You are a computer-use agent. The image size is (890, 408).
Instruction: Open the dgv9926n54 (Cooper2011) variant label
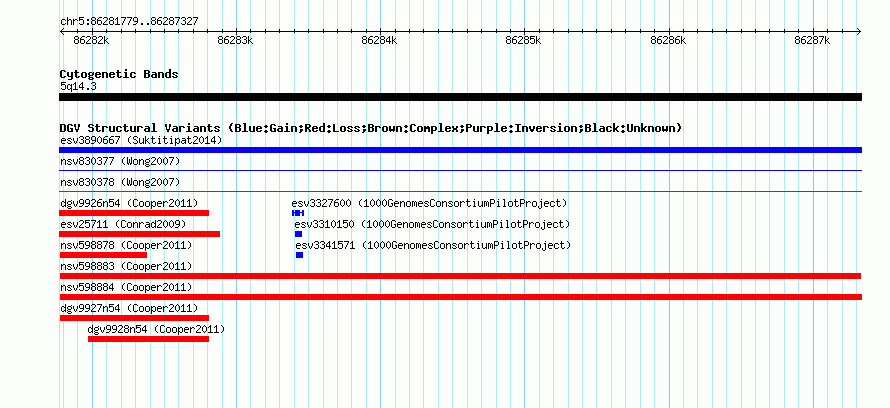[x=129, y=203]
